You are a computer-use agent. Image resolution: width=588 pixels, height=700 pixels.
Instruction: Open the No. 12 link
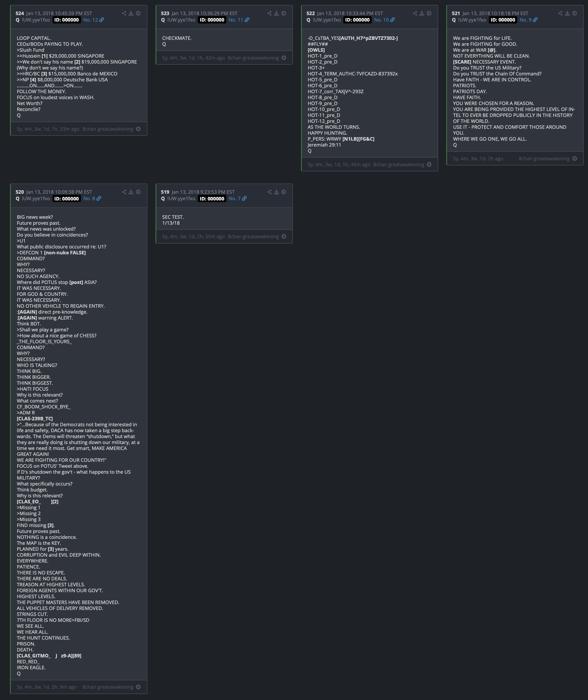(x=94, y=20)
